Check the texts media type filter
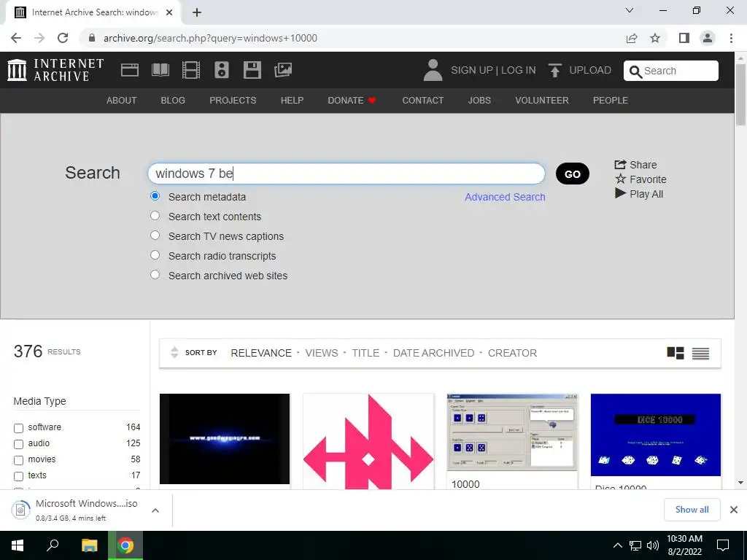 [x=18, y=476]
